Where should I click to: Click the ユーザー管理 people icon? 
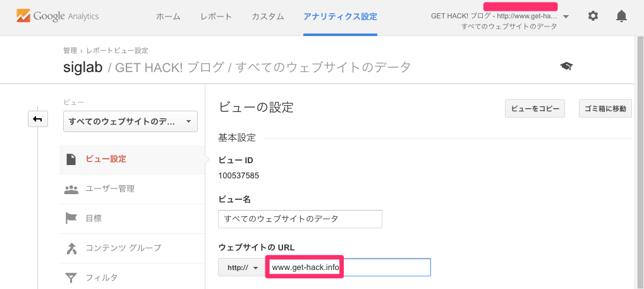coord(71,189)
